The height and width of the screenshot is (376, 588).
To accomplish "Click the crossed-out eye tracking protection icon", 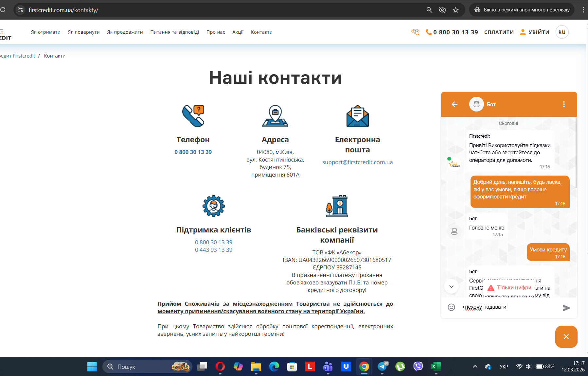I will click(x=442, y=10).
